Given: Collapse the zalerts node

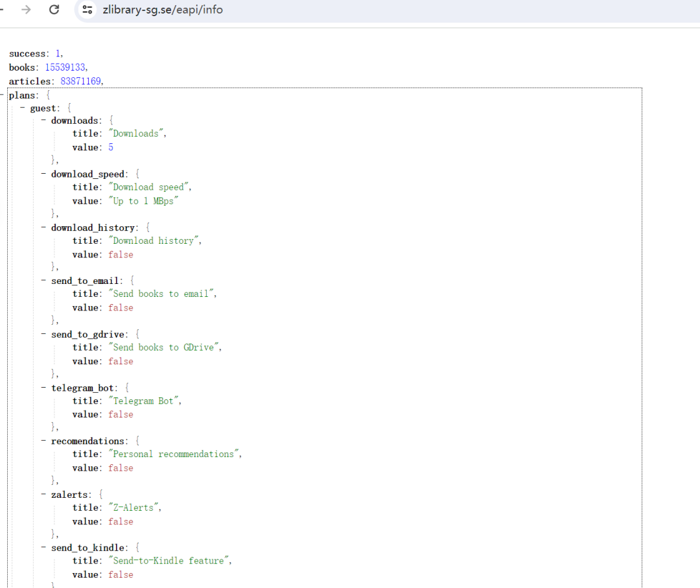Looking at the screenshot, I should click(43, 494).
